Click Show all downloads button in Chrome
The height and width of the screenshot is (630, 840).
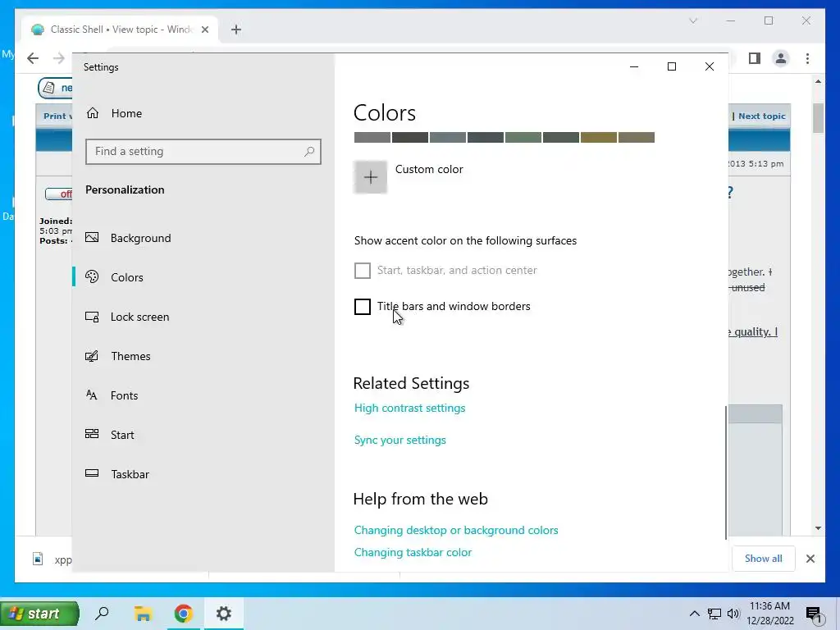coord(763,559)
